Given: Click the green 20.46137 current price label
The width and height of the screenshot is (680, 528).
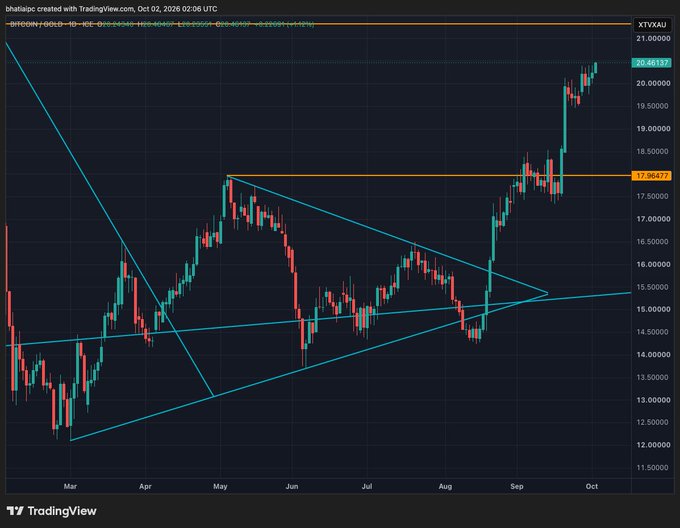Looking at the screenshot, I should (652, 63).
